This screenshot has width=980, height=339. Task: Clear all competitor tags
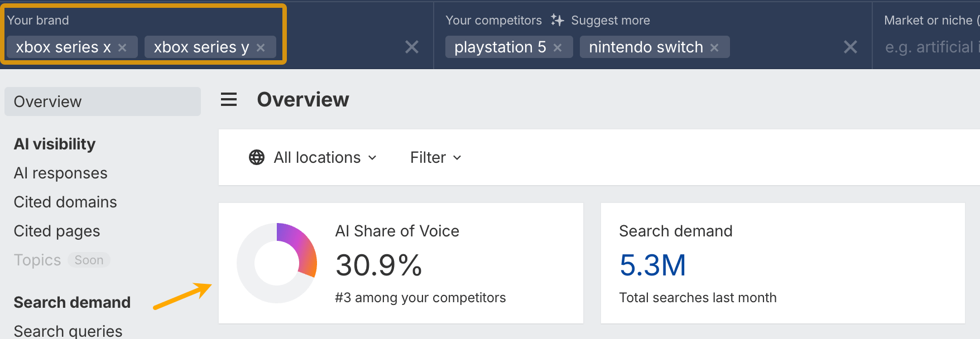(x=850, y=47)
